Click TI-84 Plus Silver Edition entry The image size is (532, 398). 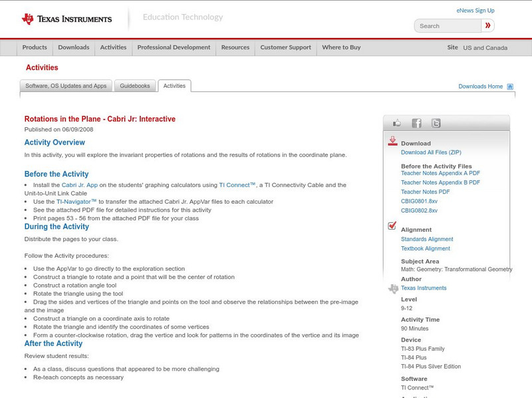pos(431,367)
